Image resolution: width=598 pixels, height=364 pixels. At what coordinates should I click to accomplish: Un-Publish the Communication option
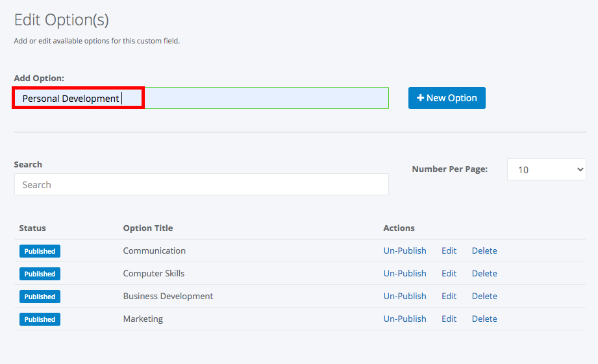405,251
